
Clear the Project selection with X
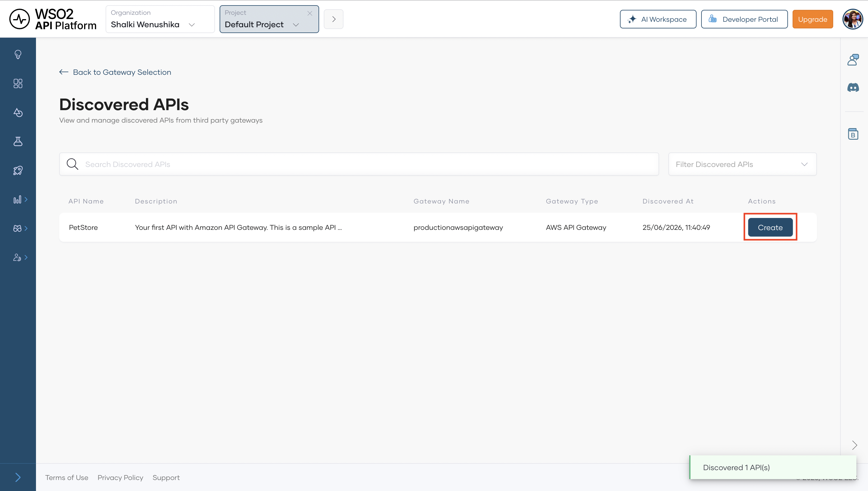coord(310,13)
